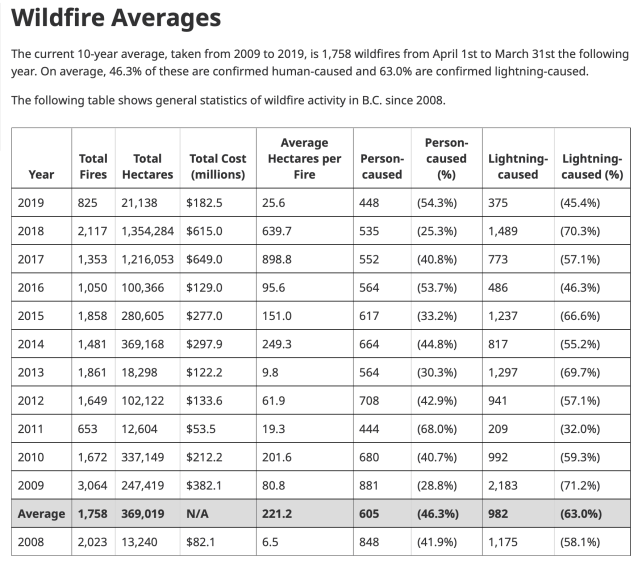Click the 2014 person-caused value 664
Screen dimensions: 638x561
(x=372, y=343)
